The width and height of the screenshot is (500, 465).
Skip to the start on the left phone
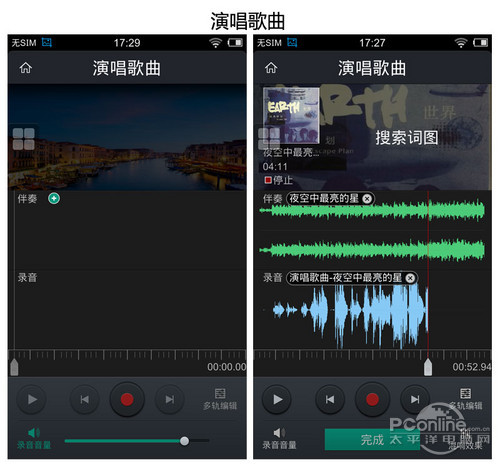(x=85, y=399)
